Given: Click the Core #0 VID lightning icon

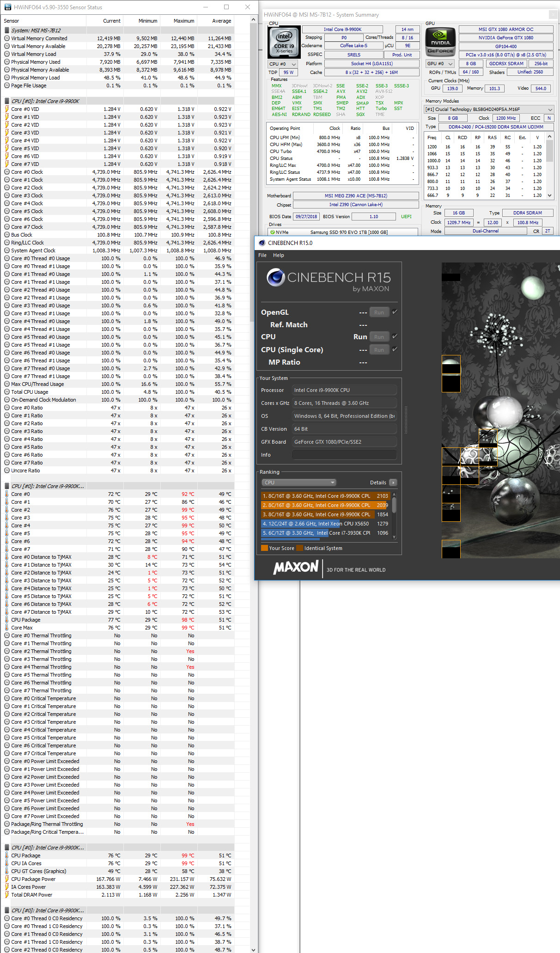Looking at the screenshot, I should (7, 109).
